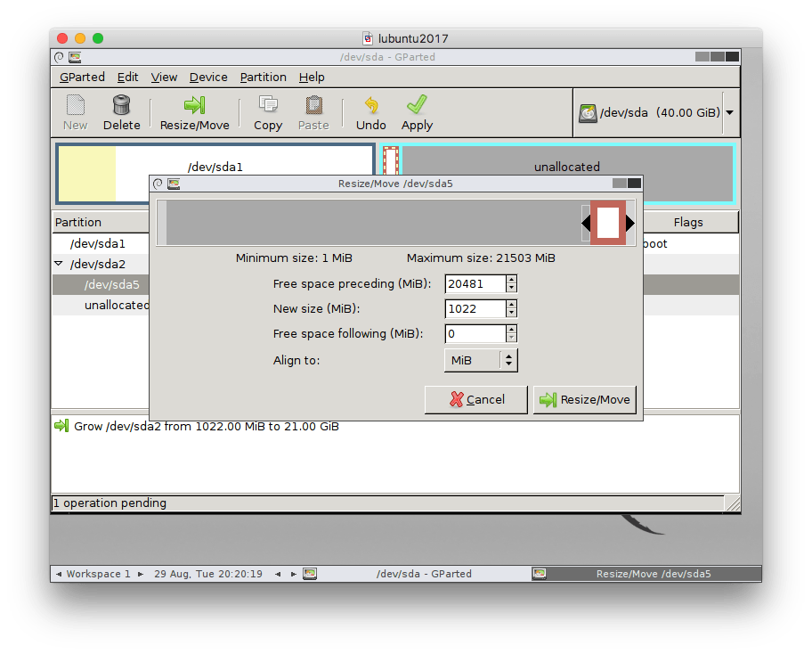Open the Help menu
Image resolution: width=812 pixels, height=654 pixels.
click(312, 78)
